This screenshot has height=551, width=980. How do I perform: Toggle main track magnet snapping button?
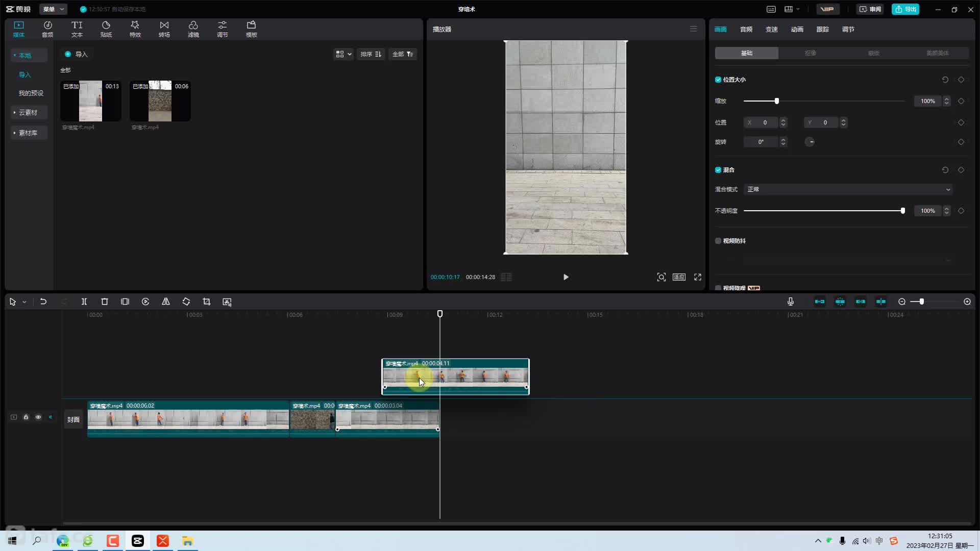coord(820,302)
